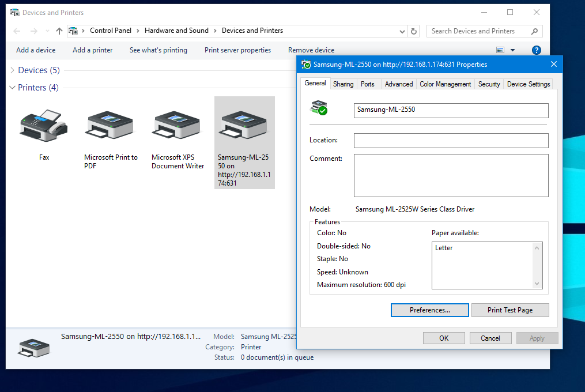
Task: Click into the Location text field
Action: tap(451, 141)
